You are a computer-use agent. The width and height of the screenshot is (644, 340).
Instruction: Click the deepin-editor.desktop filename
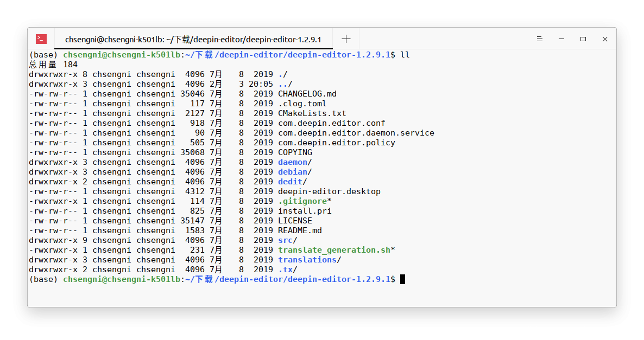point(330,191)
